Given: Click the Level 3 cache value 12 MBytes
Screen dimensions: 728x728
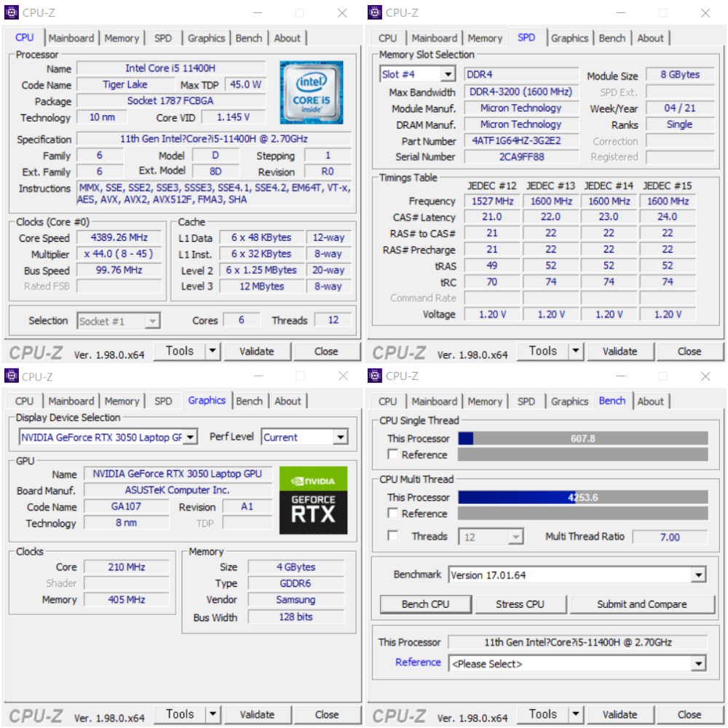Looking at the screenshot, I should point(261,286).
